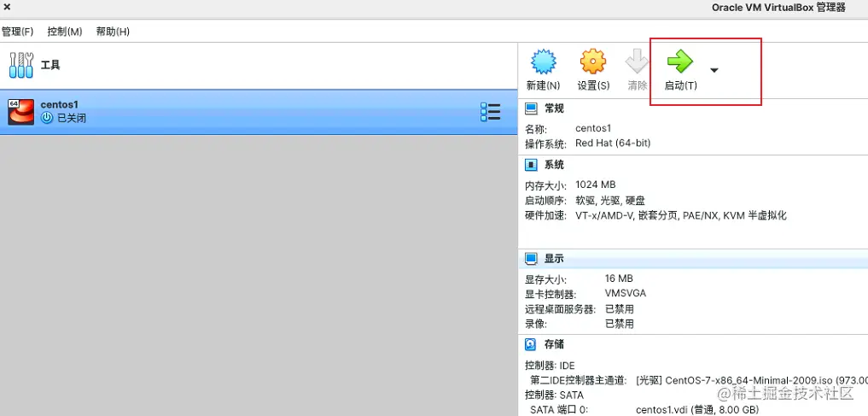Click the 已禁用 value beside 录像
Screen dimensions: 868x416
[620, 324]
